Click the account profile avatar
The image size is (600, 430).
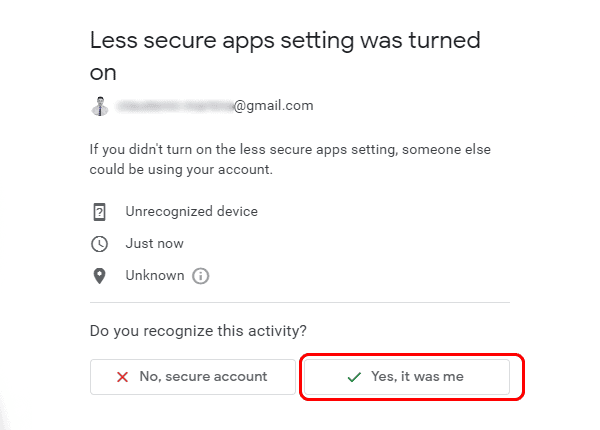[98, 105]
